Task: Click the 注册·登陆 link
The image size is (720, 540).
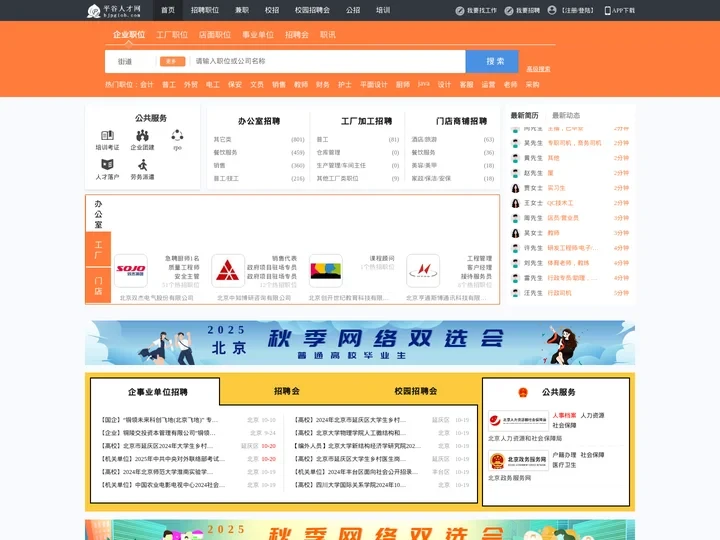Action: click(x=578, y=11)
